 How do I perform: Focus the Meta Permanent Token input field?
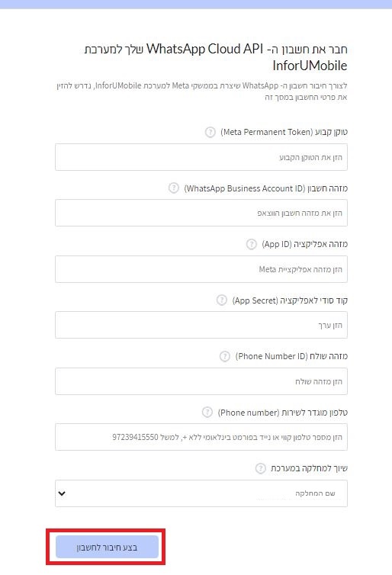pyautogui.click(x=201, y=157)
